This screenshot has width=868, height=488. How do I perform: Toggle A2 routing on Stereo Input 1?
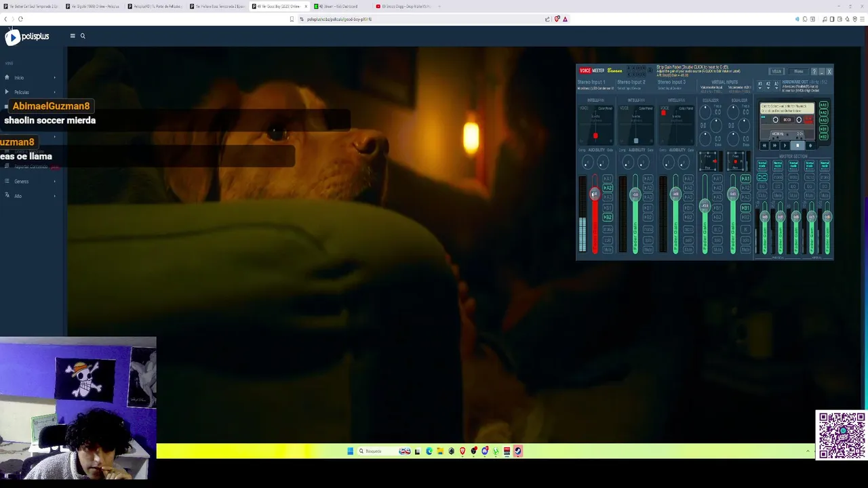(x=608, y=188)
